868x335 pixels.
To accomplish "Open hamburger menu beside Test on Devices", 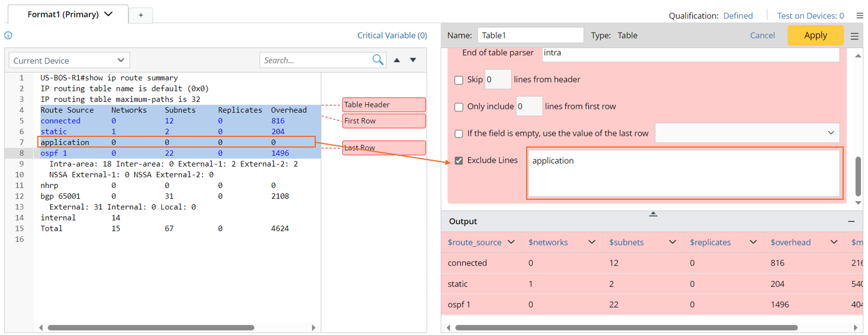I will tap(860, 16).
